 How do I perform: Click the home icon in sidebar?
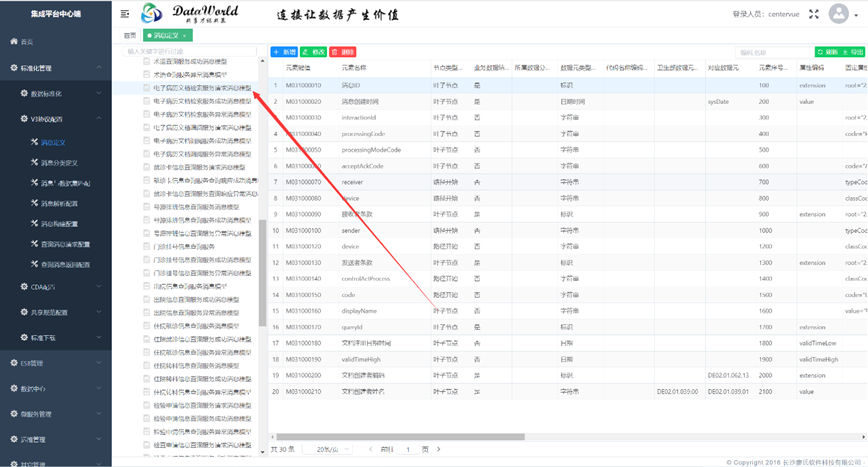tap(14, 41)
